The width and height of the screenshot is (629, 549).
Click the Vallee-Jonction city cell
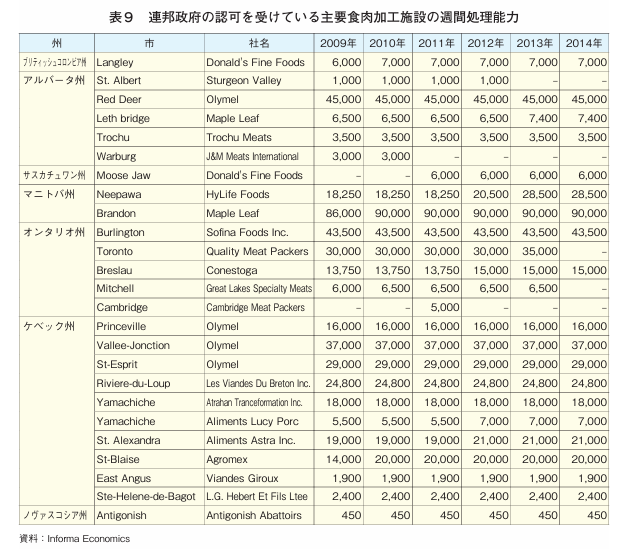pos(149,345)
